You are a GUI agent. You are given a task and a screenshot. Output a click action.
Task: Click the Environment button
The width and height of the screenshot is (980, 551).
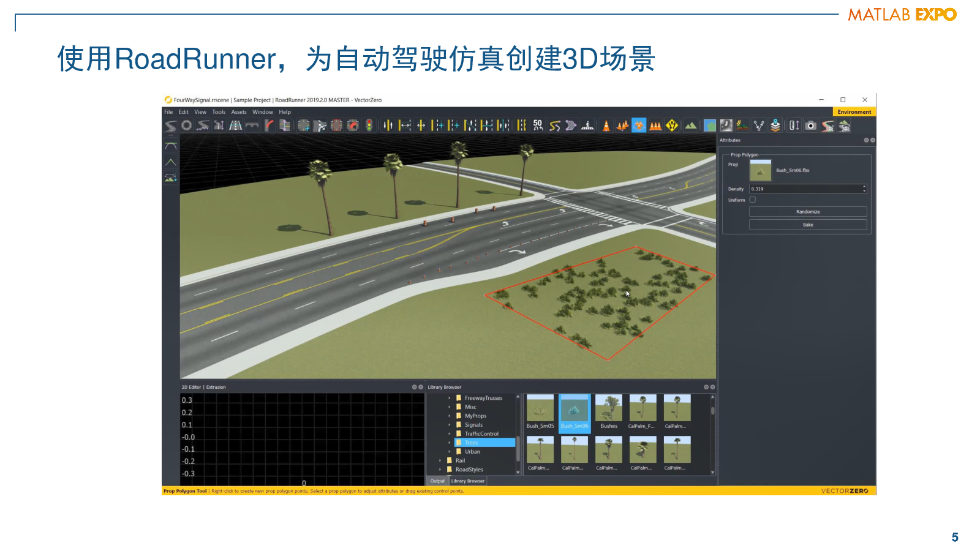point(854,112)
